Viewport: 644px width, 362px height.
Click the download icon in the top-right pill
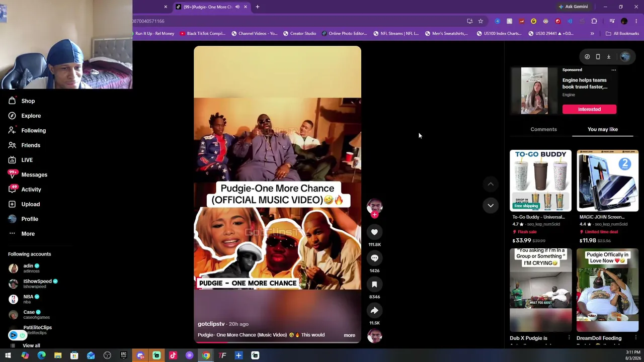click(608, 57)
